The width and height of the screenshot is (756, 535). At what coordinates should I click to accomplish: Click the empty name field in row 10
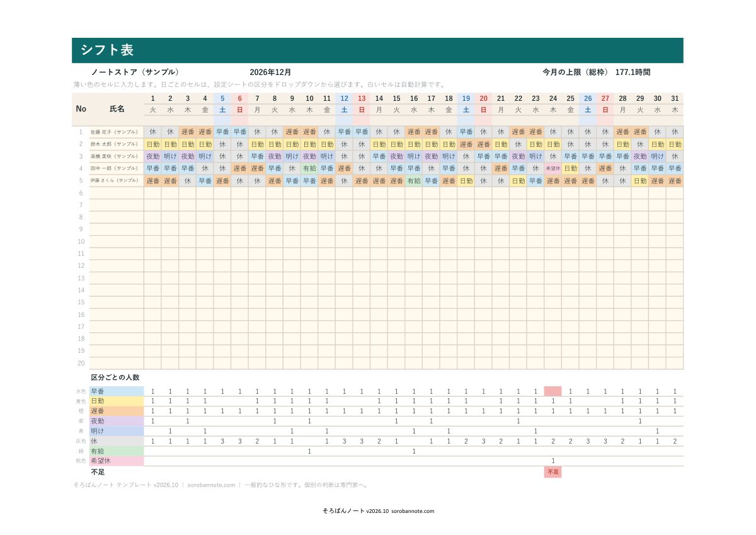(117, 241)
